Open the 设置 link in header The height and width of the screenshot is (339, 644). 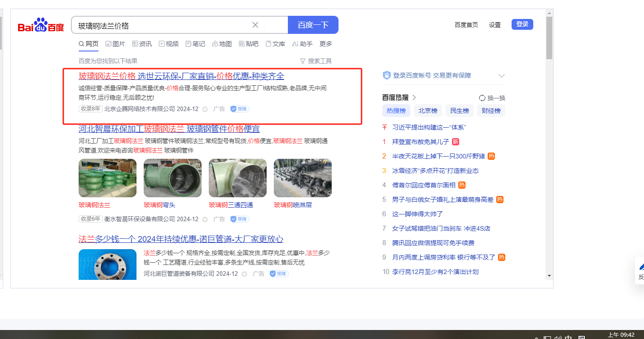pyautogui.click(x=495, y=25)
